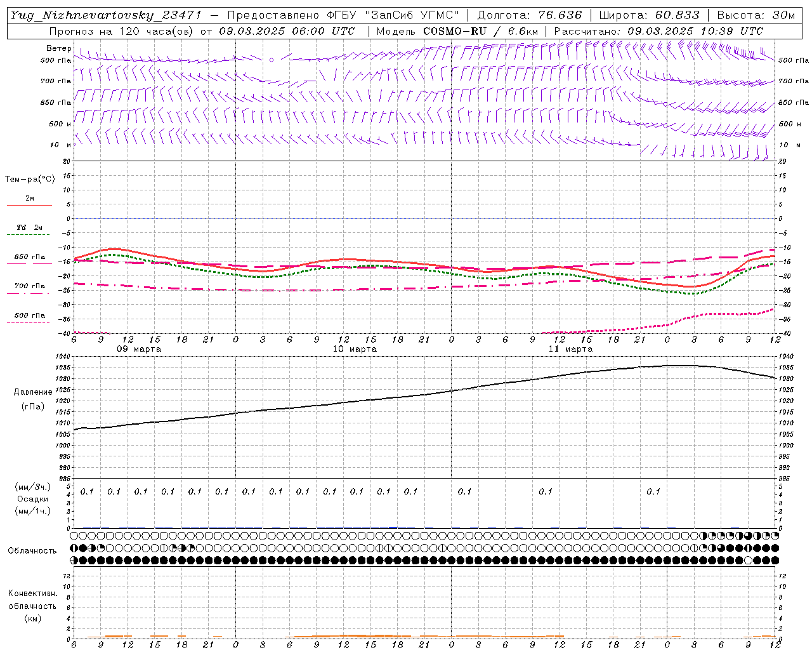Click 985 on the left pressure axis

pos(65,479)
